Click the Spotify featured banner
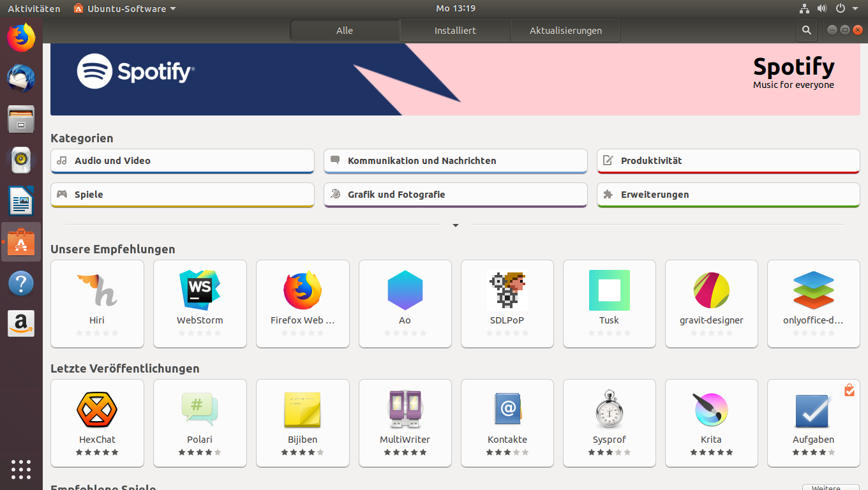The height and width of the screenshot is (490, 868). click(x=455, y=79)
